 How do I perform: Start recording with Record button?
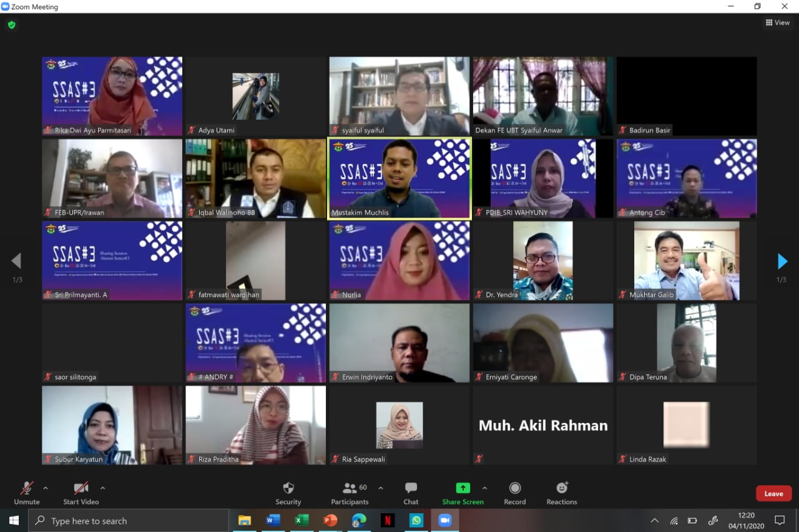point(515,493)
